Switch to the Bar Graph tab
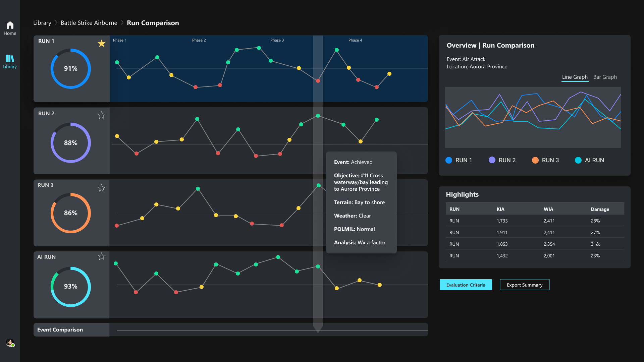 point(605,77)
